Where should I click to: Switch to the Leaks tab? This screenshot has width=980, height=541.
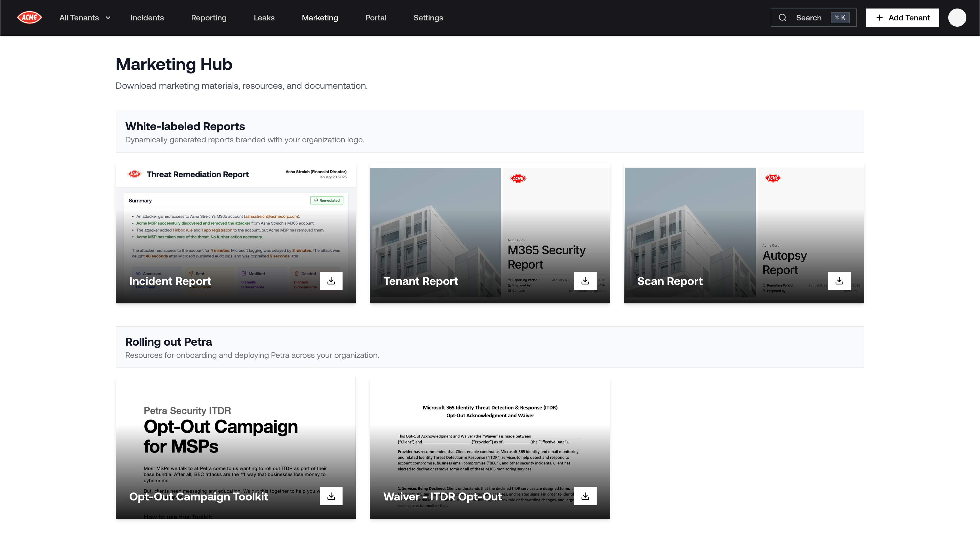[x=264, y=18]
